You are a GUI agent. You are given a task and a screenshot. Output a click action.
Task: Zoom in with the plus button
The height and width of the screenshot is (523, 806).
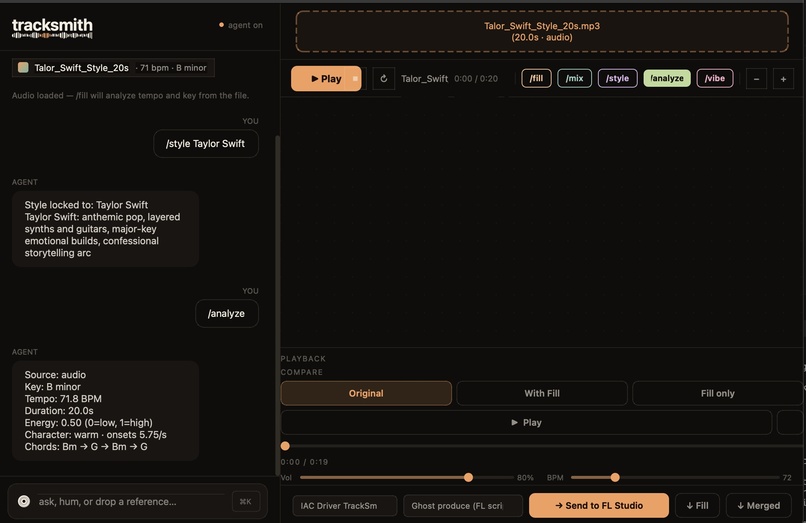pos(783,79)
